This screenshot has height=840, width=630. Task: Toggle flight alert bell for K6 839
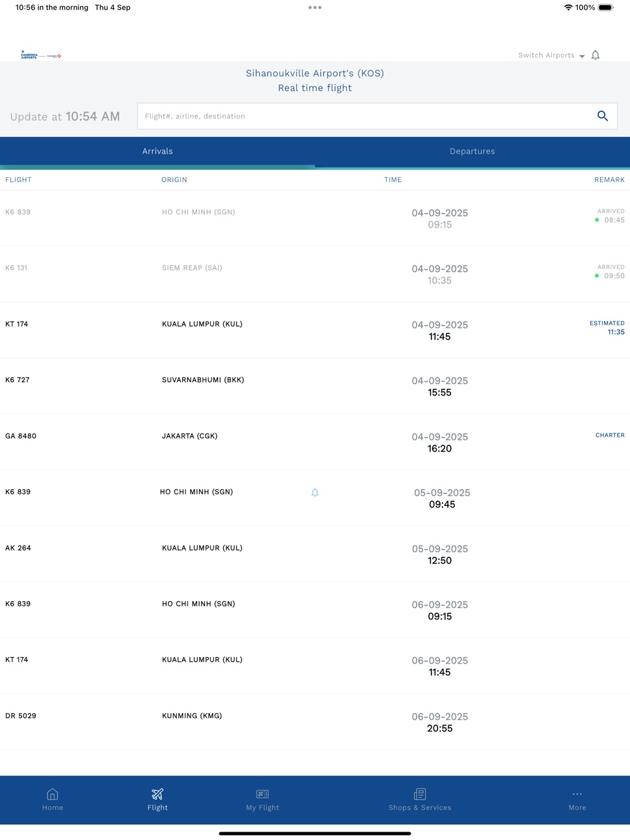coord(315,493)
